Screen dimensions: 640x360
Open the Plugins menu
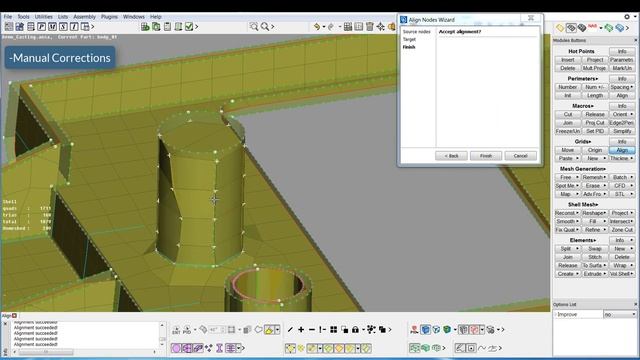click(109, 17)
